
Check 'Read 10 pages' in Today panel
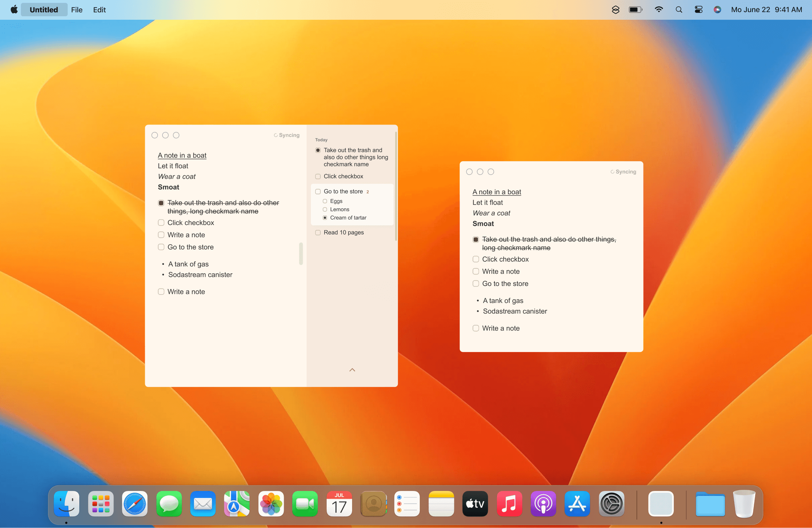coord(318,232)
